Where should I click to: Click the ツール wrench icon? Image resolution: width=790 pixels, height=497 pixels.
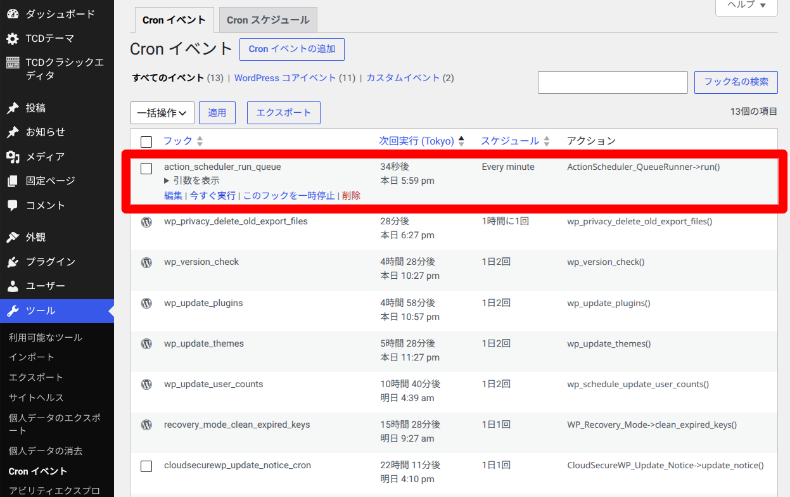[13, 310]
